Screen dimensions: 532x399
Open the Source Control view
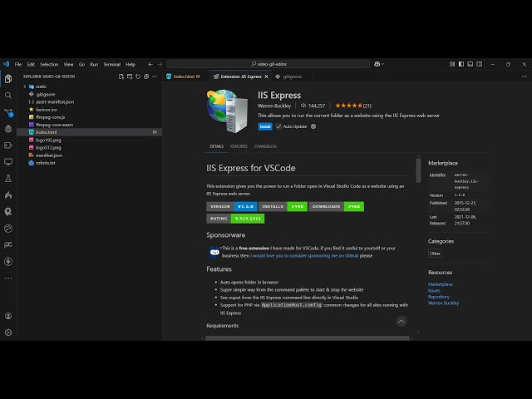coord(8,111)
